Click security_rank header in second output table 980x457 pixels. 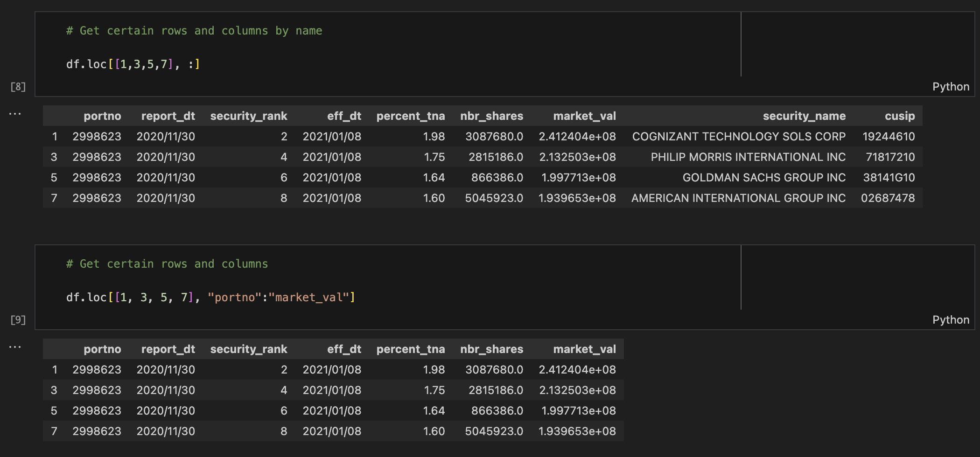pyautogui.click(x=249, y=349)
